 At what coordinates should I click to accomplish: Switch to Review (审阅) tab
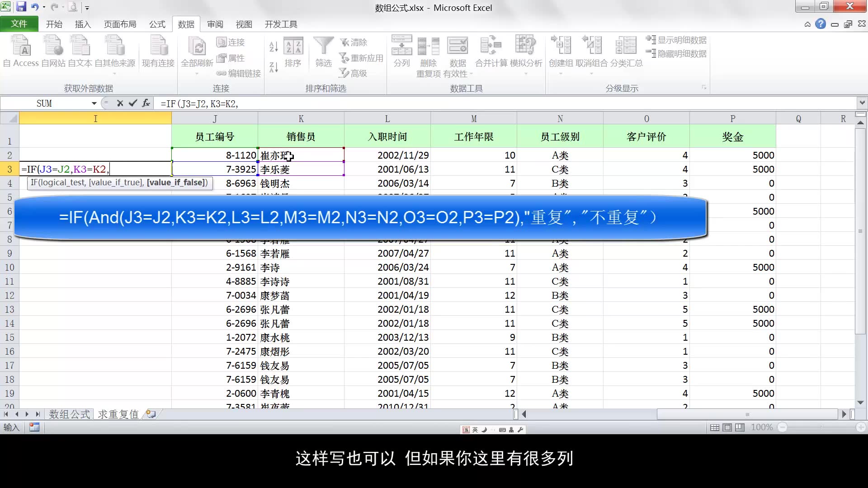215,24
